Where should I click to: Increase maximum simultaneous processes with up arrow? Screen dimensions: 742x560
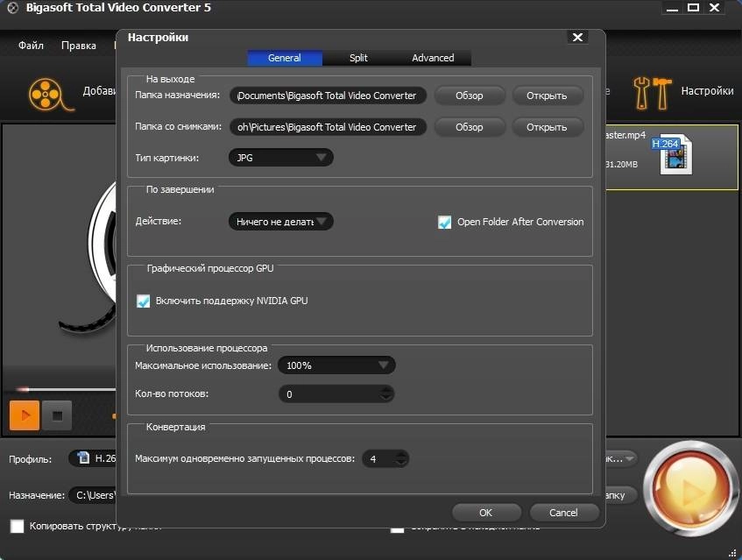402,455
